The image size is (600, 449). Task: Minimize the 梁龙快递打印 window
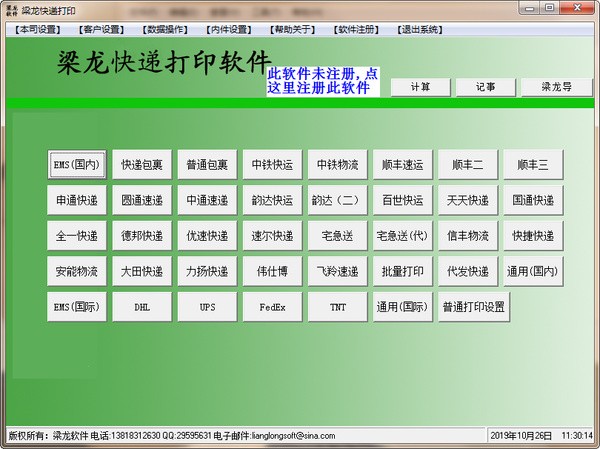[530, 8]
